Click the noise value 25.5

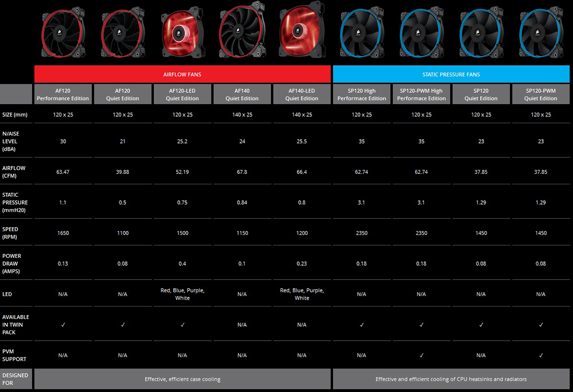pyautogui.click(x=302, y=141)
